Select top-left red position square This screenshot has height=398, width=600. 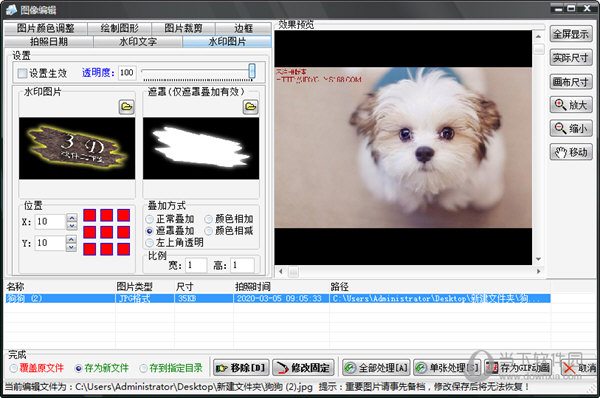coord(90,215)
